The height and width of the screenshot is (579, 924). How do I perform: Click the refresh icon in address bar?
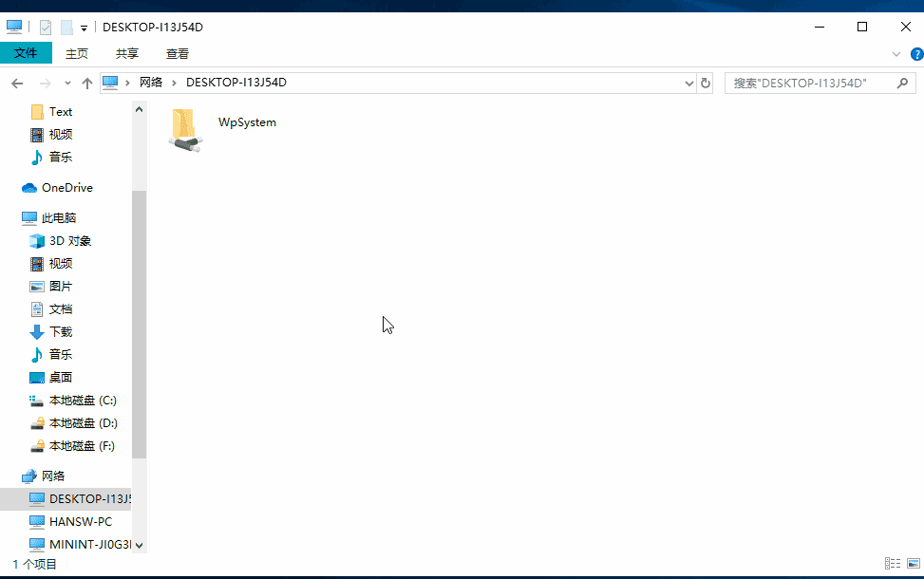706,83
